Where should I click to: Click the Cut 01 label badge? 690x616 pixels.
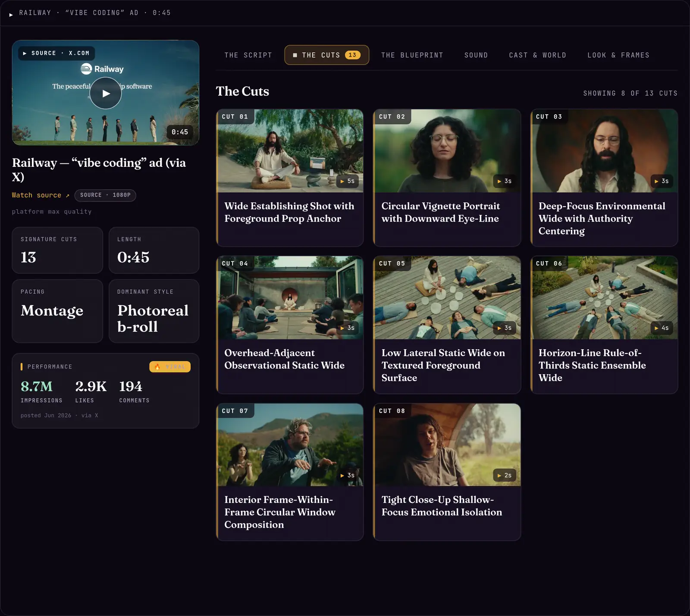pos(235,117)
